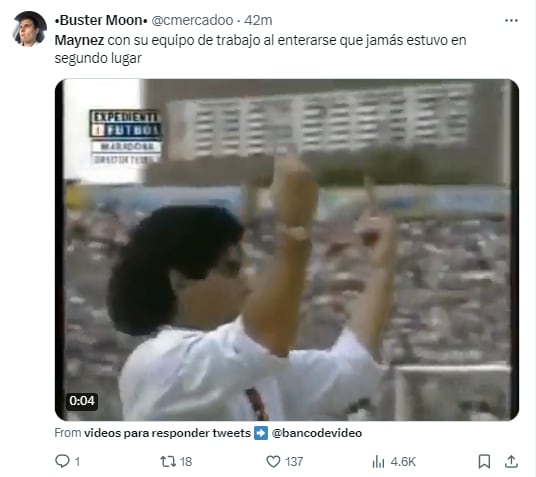Click the 0:04 video duration badge
The width and height of the screenshot is (536, 477).
point(82,401)
